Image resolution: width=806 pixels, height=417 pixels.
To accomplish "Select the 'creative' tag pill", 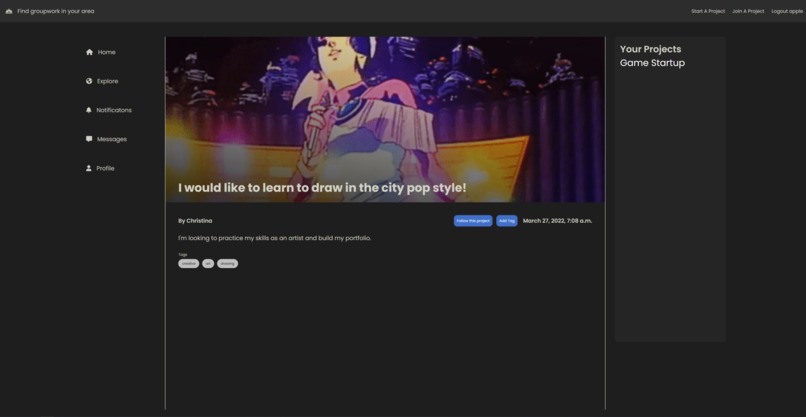I will click(189, 263).
